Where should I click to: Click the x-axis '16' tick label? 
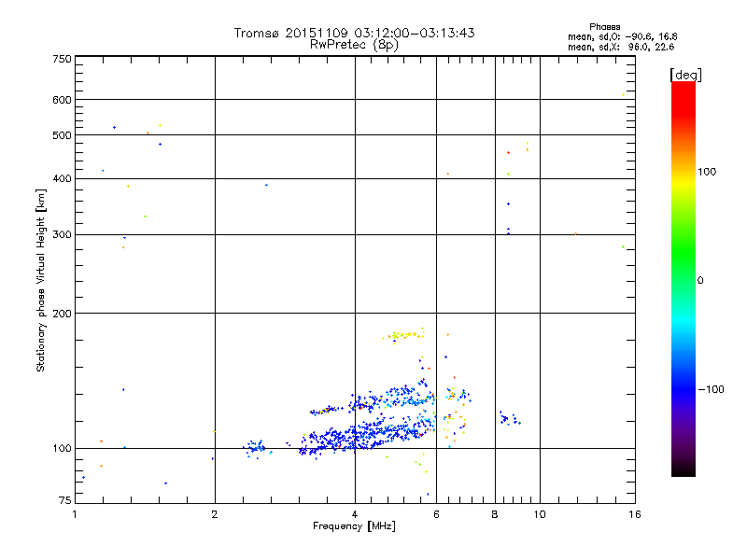[635, 514]
